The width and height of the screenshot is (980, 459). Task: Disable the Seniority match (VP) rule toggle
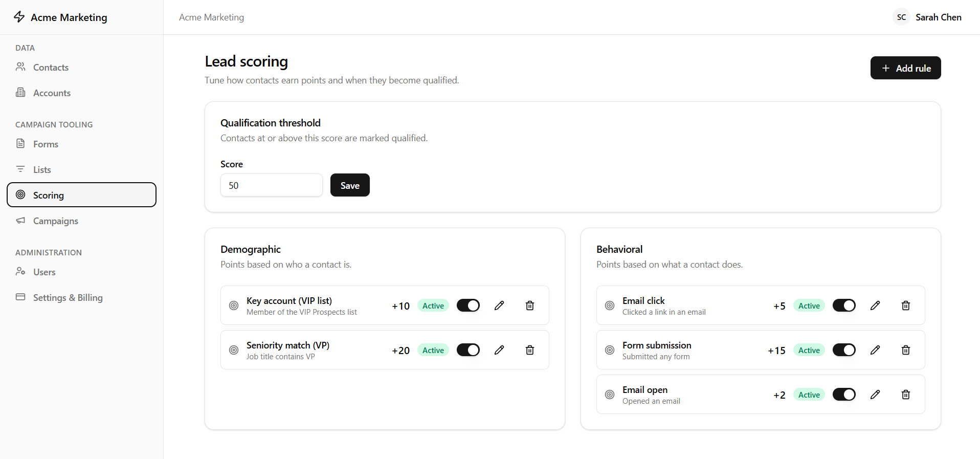coord(468,350)
